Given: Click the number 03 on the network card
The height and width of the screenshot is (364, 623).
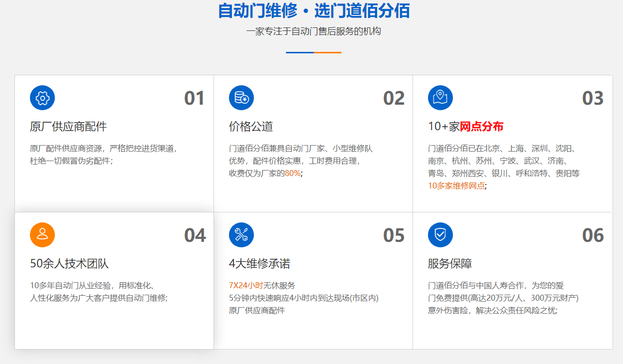Looking at the screenshot, I should pyautogui.click(x=593, y=98).
